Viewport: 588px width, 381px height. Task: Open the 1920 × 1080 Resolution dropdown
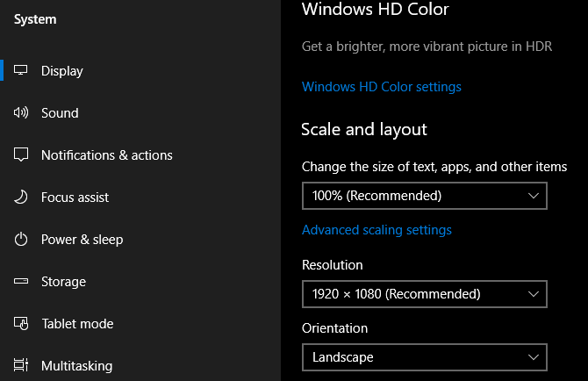[x=424, y=294]
